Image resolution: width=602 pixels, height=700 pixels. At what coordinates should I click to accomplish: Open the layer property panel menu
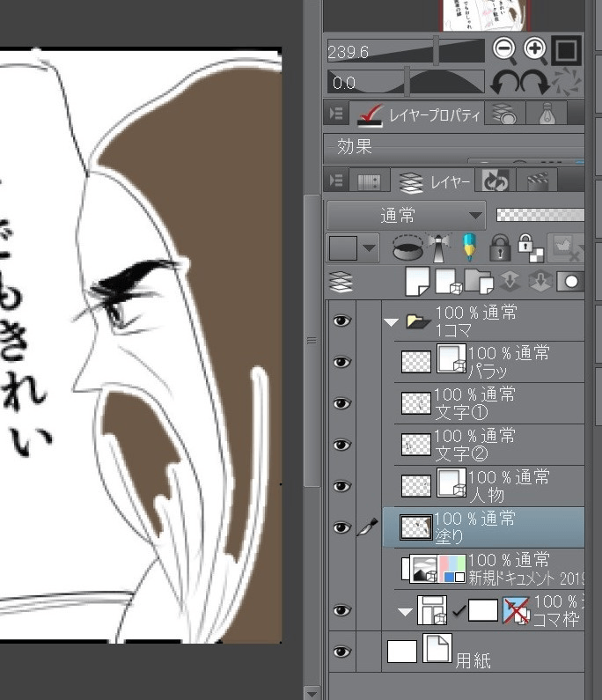[335, 114]
